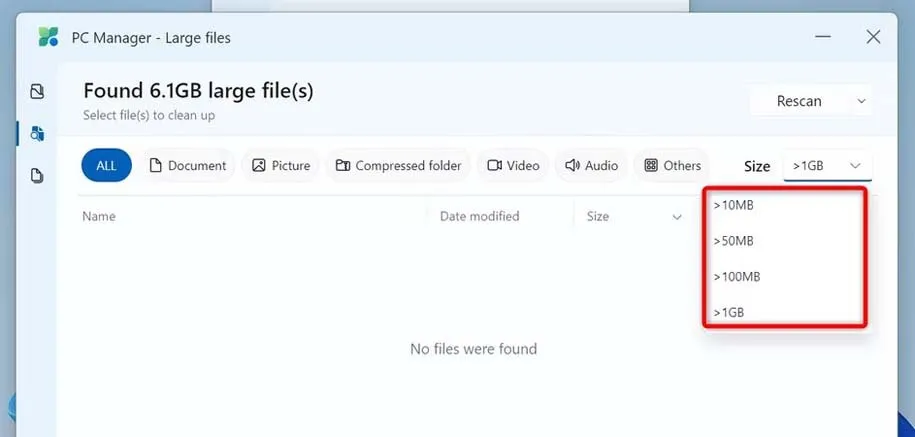Click the PC Manager logo icon
The width and height of the screenshot is (915, 437).
pyautogui.click(x=48, y=38)
